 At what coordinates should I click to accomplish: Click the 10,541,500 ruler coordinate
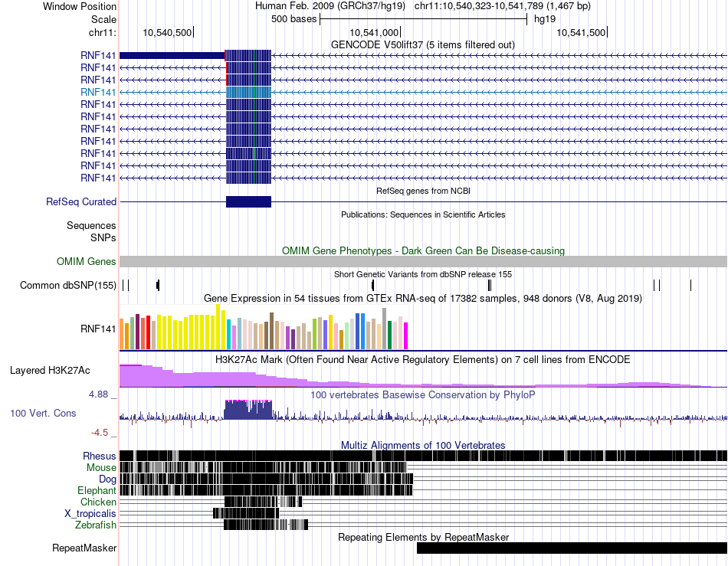[x=581, y=32]
